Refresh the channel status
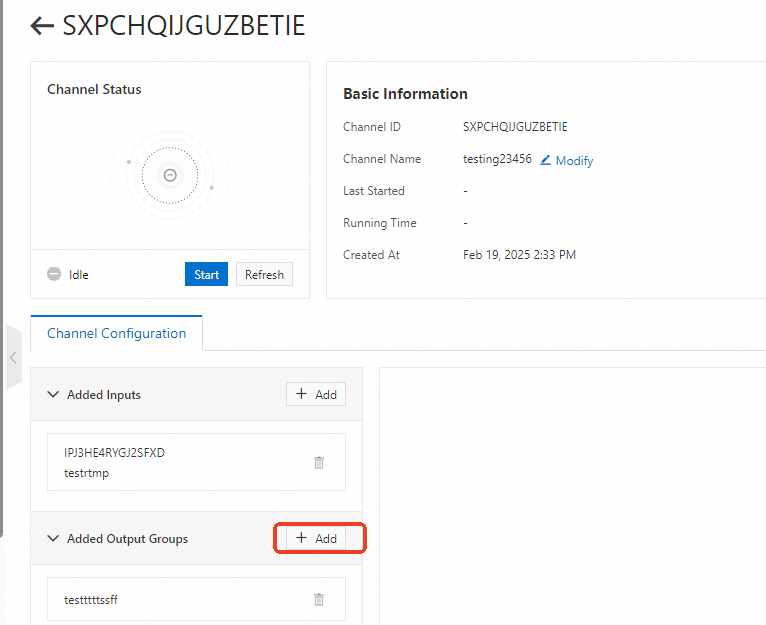766x625 pixels. [264, 274]
